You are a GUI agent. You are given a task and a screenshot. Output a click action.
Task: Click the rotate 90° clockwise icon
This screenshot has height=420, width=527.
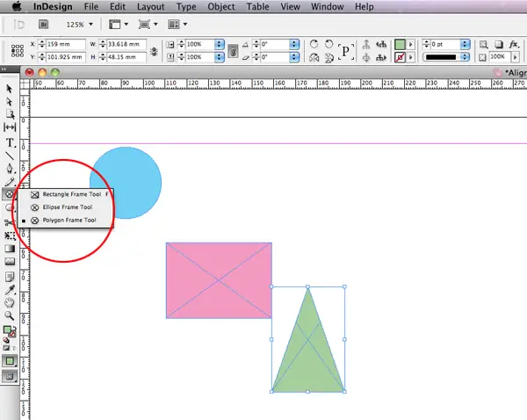314,45
